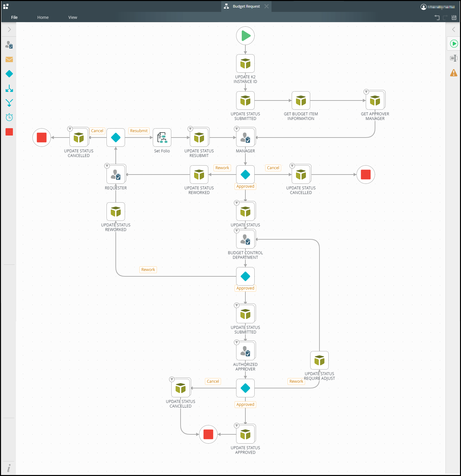Select the decision diamond below BUDGET CONTROL DEPARTMENT
Viewport: 461px width, 476px height.
[245, 276]
